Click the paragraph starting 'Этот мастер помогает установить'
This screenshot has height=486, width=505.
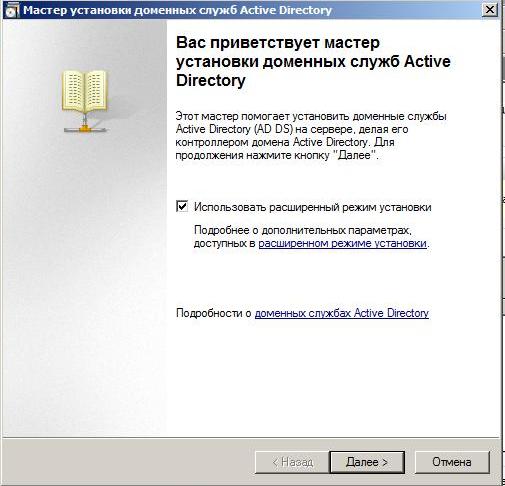click(x=311, y=136)
